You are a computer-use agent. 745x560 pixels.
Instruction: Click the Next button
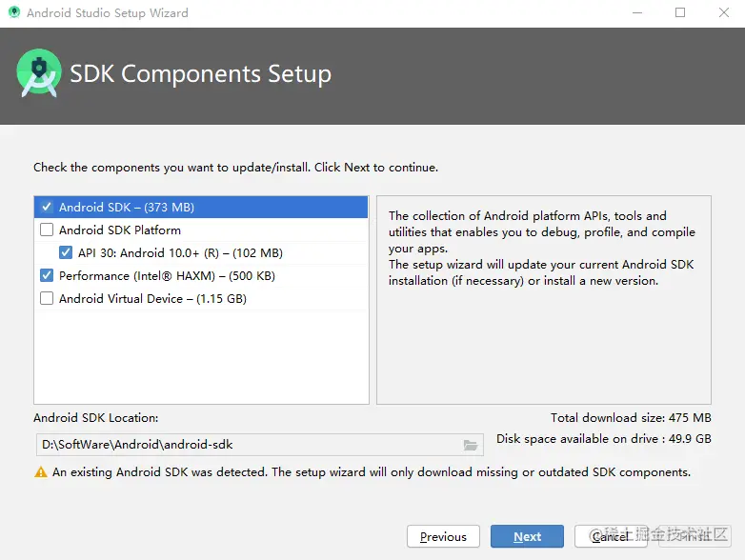(x=527, y=536)
